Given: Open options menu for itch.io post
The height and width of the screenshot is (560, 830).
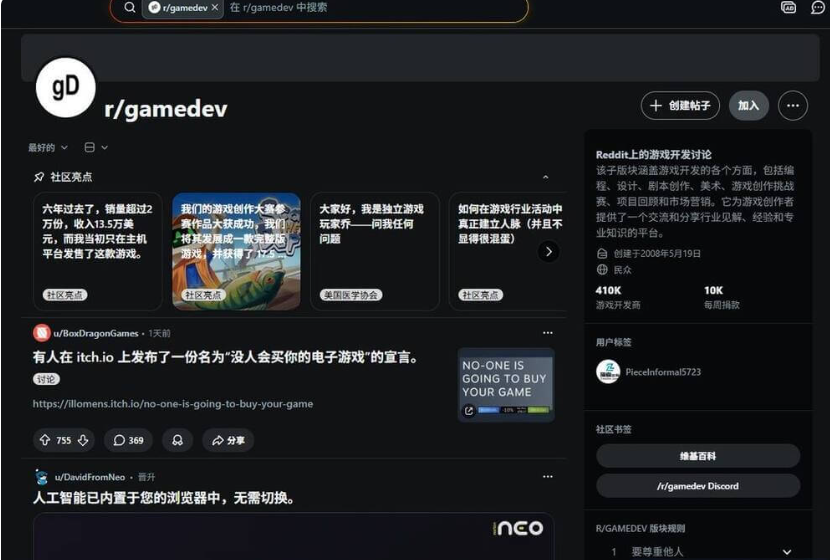Looking at the screenshot, I should tap(548, 333).
